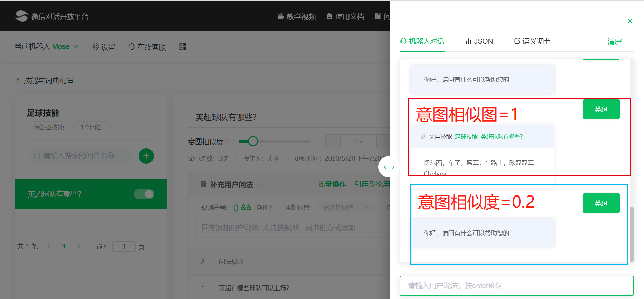Decrease similarity value with minus button
This screenshot has height=299, width=644.
click(x=333, y=141)
